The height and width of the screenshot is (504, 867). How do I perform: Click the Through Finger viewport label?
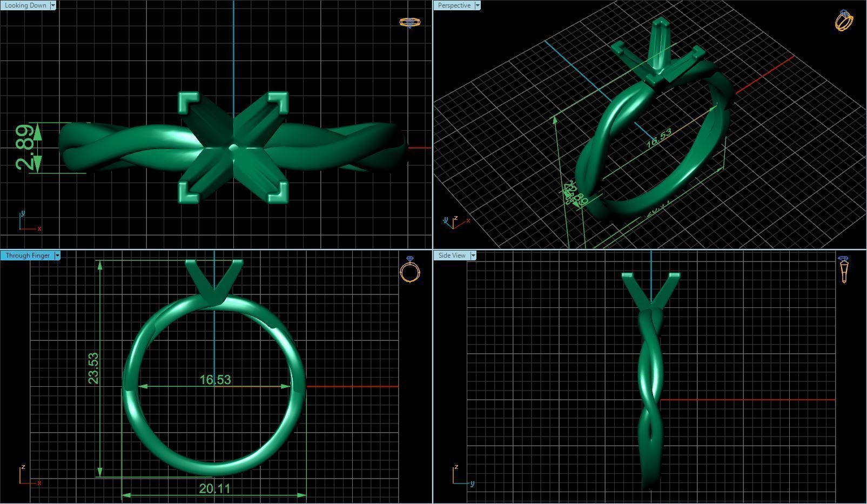28,256
